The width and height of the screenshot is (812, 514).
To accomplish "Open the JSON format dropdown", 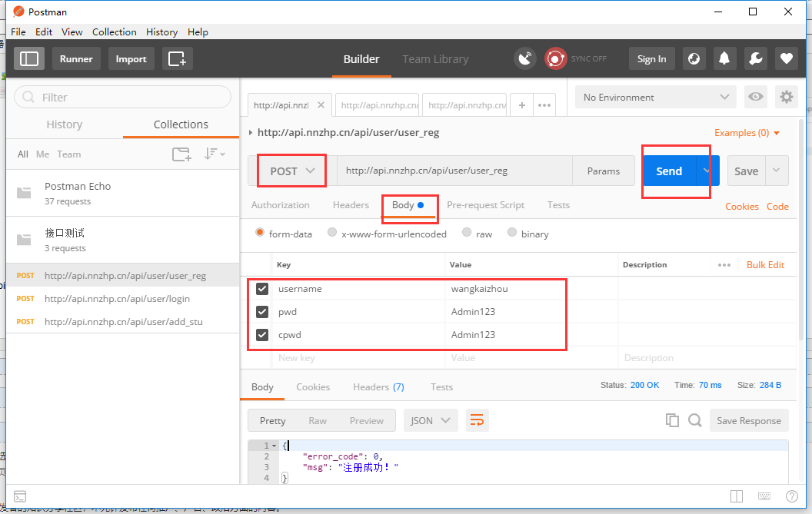I will tap(431, 420).
